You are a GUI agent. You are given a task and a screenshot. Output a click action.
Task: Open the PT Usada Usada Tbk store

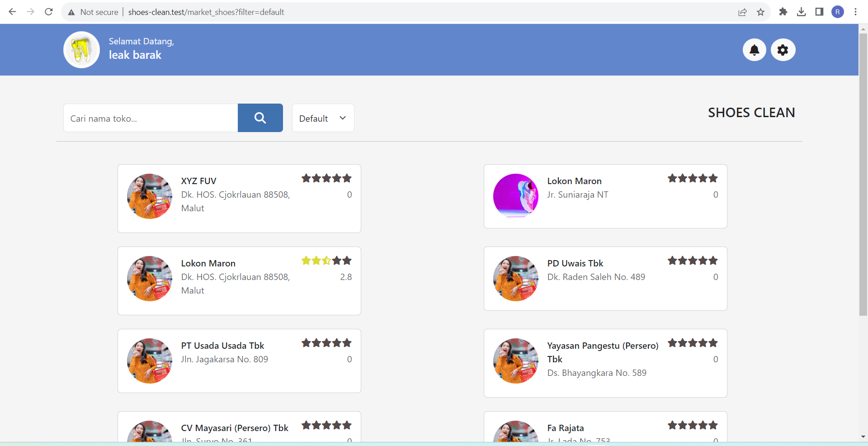click(x=222, y=346)
